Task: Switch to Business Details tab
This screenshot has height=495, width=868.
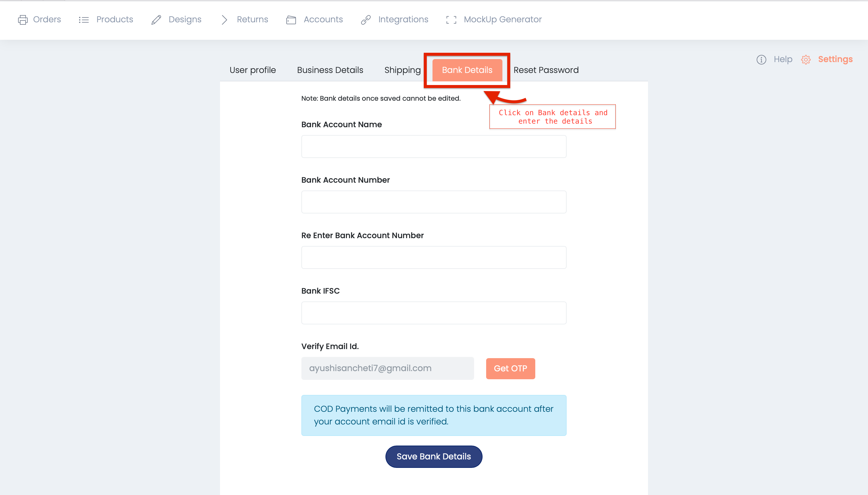Action: tap(330, 70)
